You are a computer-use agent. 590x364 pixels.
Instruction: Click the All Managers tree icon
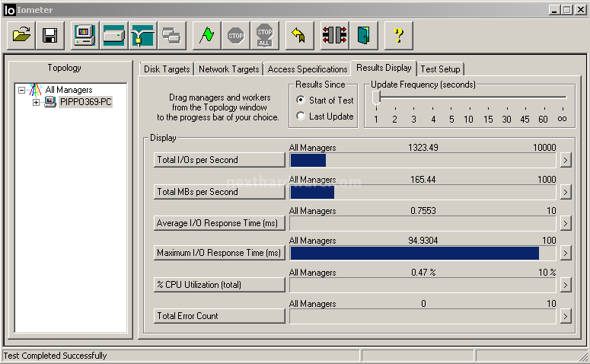click(35, 90)
